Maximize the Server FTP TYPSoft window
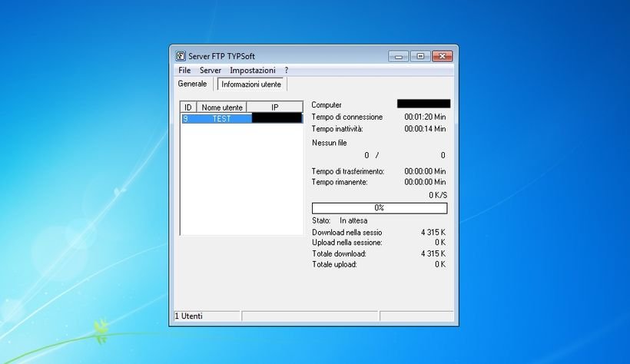Image resolution: width=630 pixels, height=364 pixels. click(x=419, y=56)
